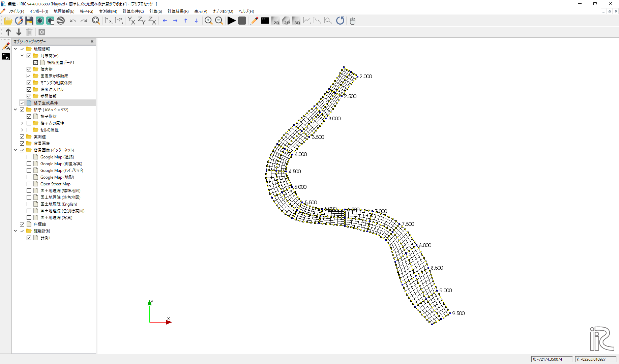Click the mouse hint icon
The image size is (619, 364).
pyautogui.click(x=353, y=21)
